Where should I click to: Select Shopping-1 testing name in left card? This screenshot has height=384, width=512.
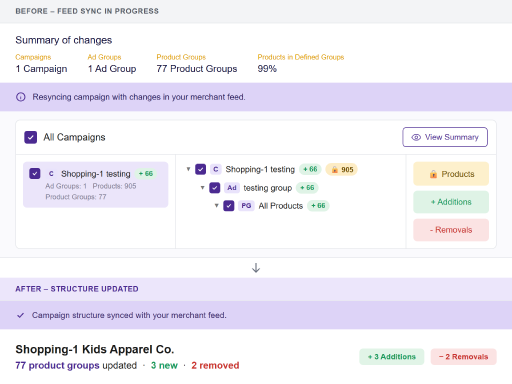[x=96, y=174]
